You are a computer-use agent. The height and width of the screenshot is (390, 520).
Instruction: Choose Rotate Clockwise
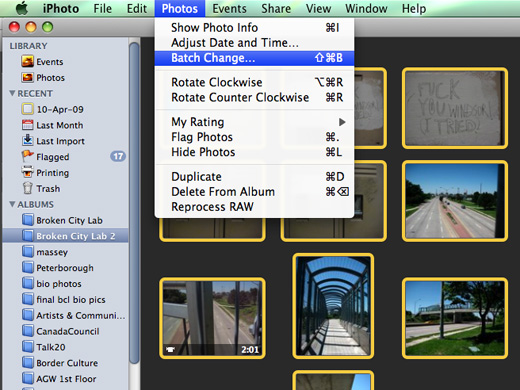255,82
